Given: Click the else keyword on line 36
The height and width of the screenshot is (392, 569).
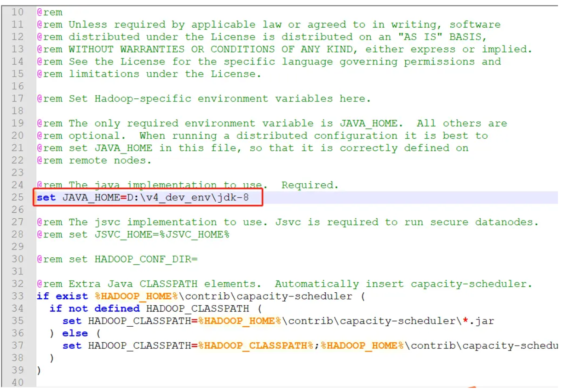Looking at the screenshot, I should click(75, 333).
